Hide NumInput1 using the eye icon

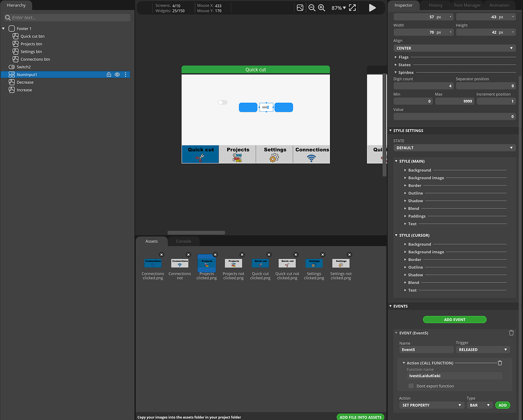[117, 75]
